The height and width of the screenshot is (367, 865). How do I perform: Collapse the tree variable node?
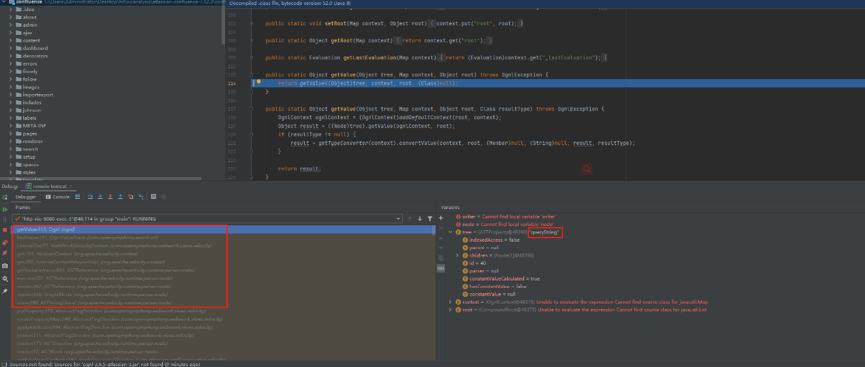(x=451, y=232)
